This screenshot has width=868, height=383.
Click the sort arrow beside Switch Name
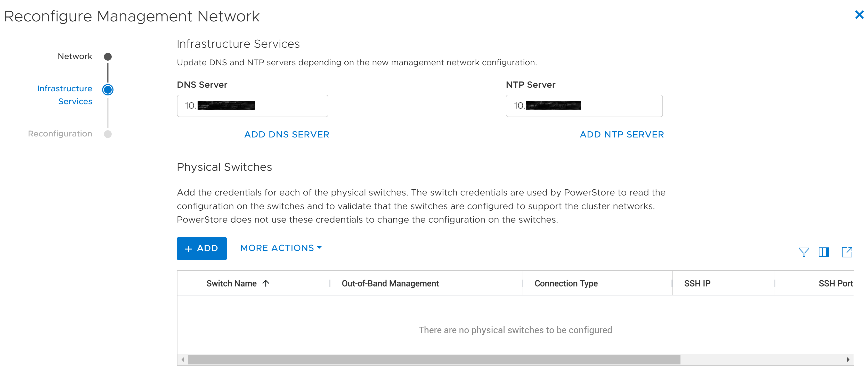point(266,283)
